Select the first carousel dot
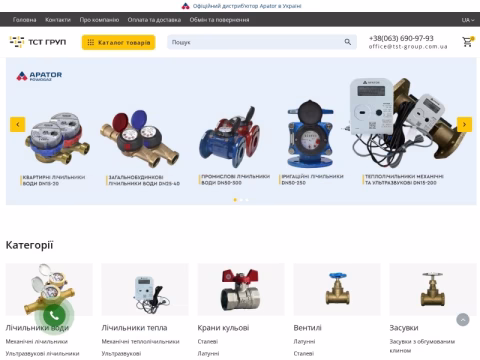Image resolution: width=480 pixels, height=360 pixels. click(x=235, y=200)
